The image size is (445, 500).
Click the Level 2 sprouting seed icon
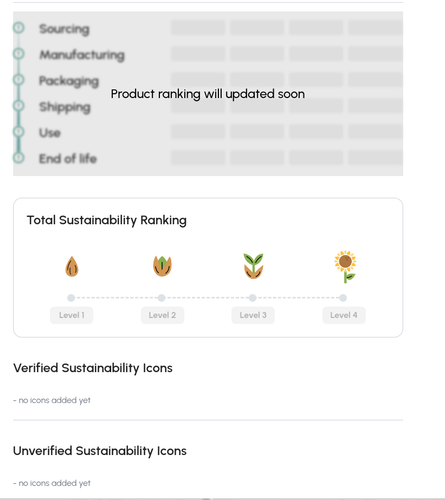[162, 266]
